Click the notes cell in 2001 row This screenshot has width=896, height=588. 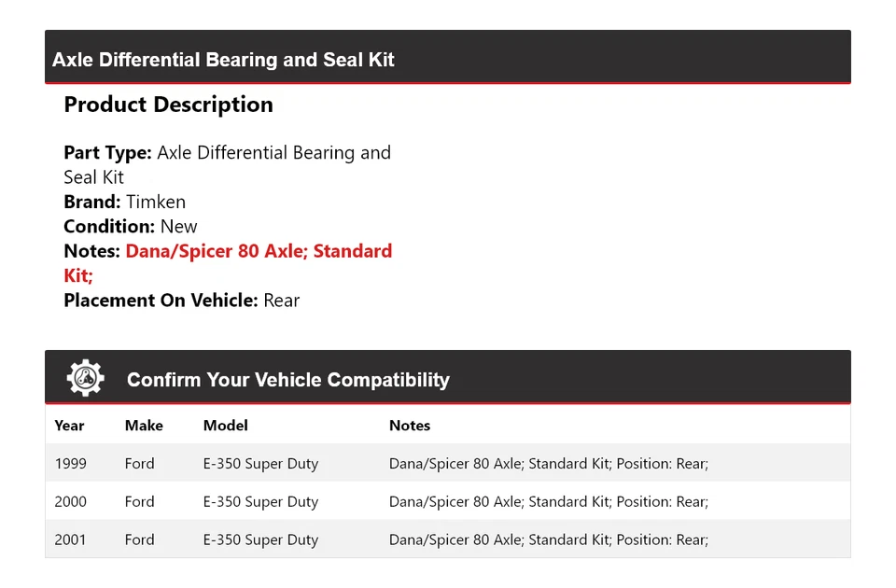tap(548, 539)
